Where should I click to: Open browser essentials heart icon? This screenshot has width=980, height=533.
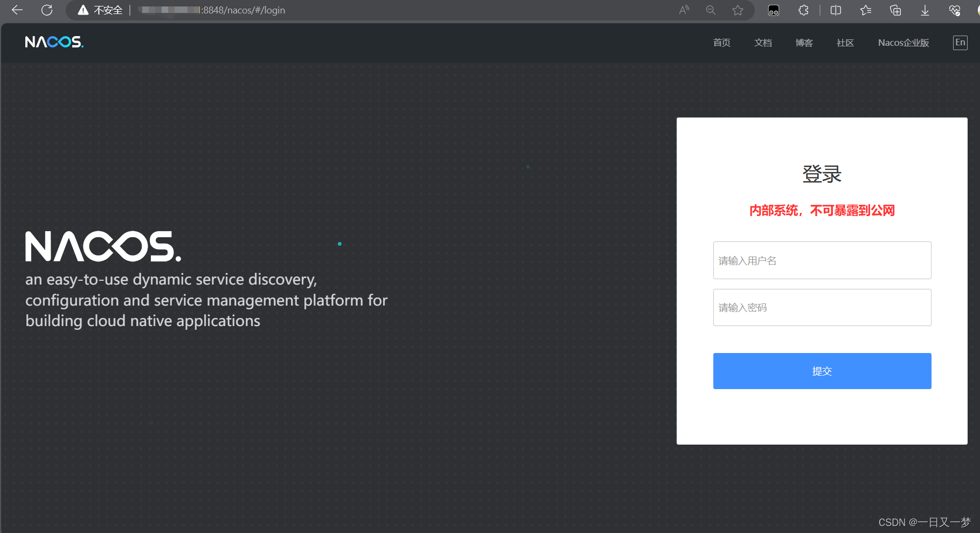tap(955, 10)
